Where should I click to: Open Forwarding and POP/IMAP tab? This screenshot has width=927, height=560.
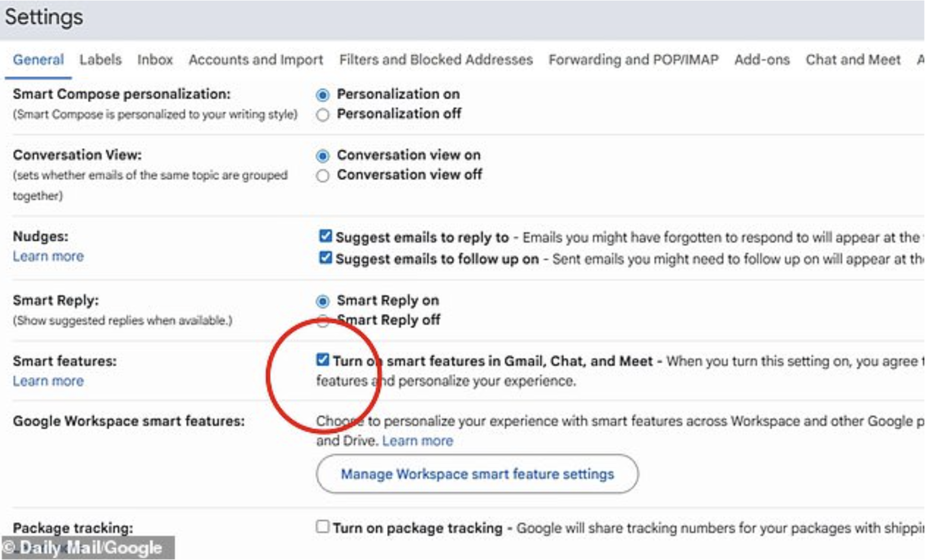point(633,60)
